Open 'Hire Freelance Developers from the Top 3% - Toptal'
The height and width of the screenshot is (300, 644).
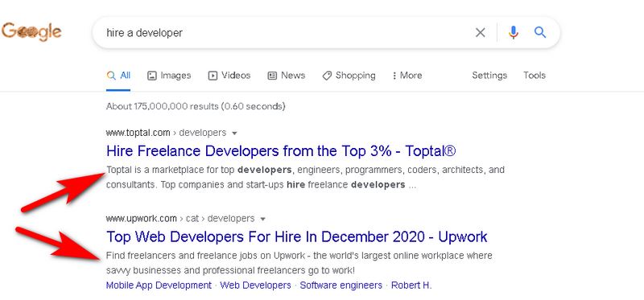[281, 151]
